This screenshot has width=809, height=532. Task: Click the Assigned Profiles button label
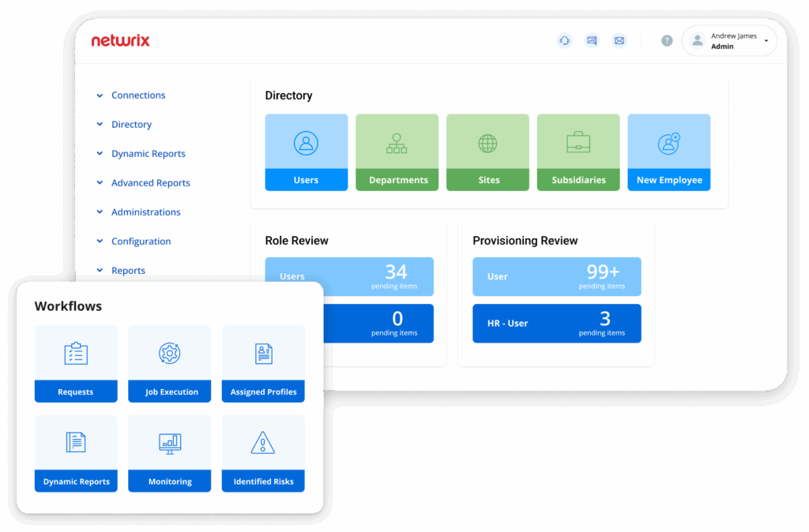point(263,392)
